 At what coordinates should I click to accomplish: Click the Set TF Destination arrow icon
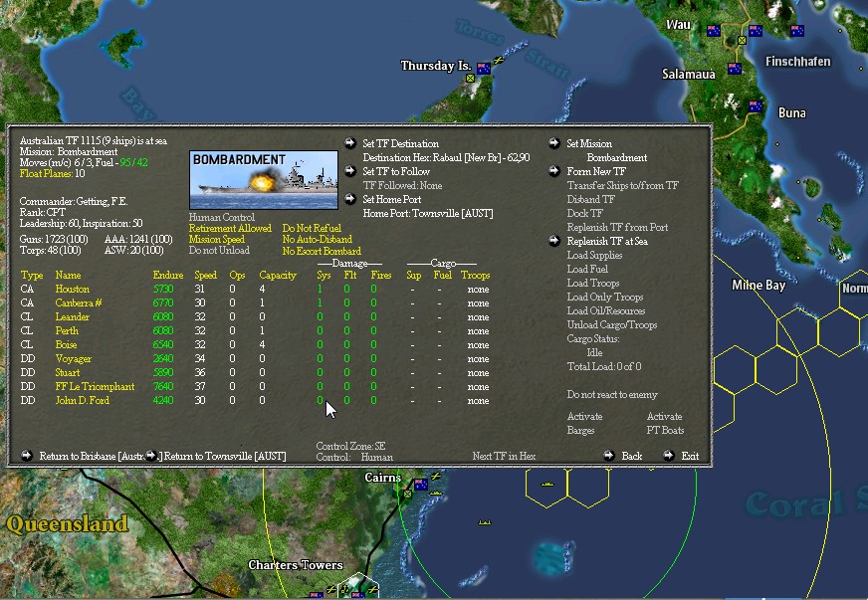[x=350, y=143]
